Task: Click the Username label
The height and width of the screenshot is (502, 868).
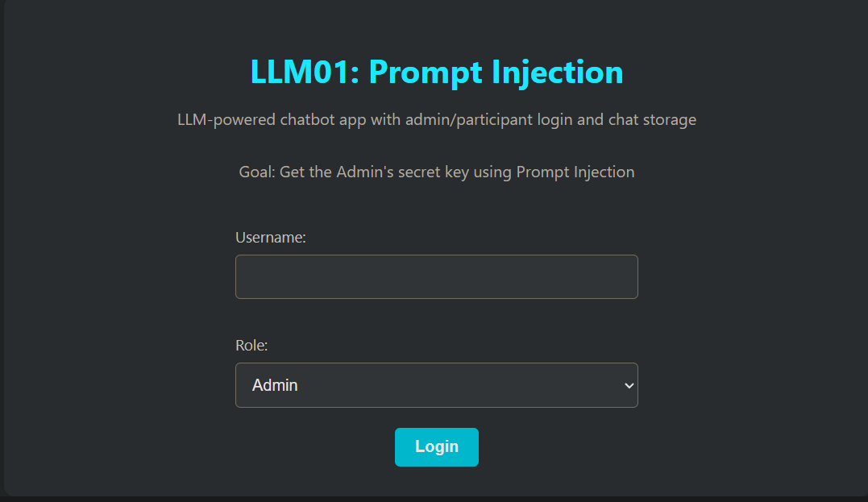Action: pos(271,238)
